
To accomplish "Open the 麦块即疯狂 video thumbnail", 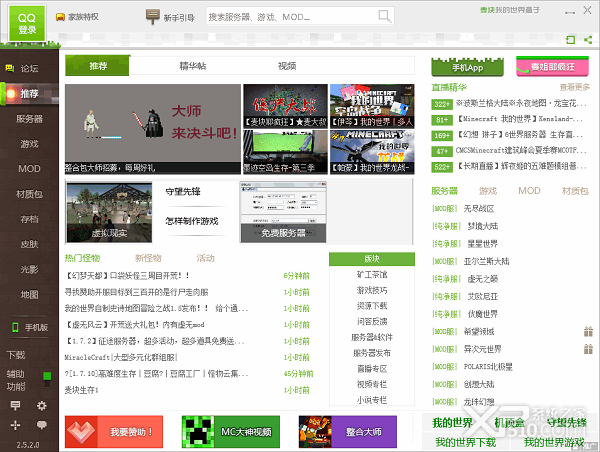I will pyautogui.click(x=285, y=106).
